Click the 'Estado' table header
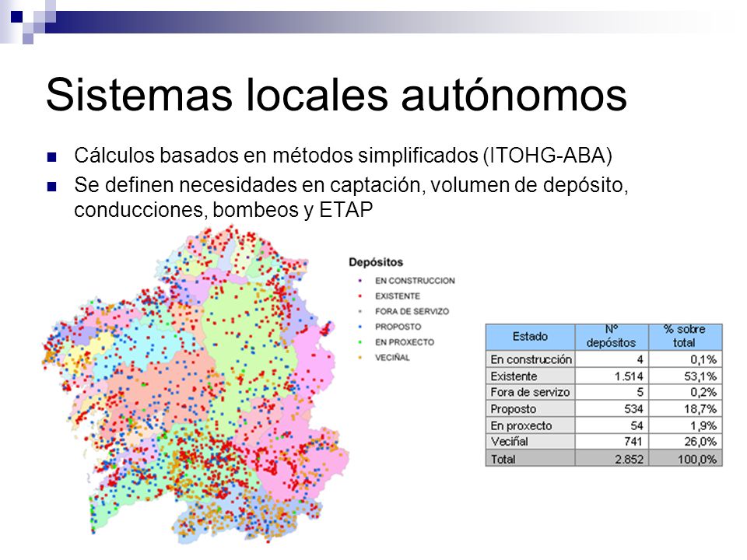 530,337
